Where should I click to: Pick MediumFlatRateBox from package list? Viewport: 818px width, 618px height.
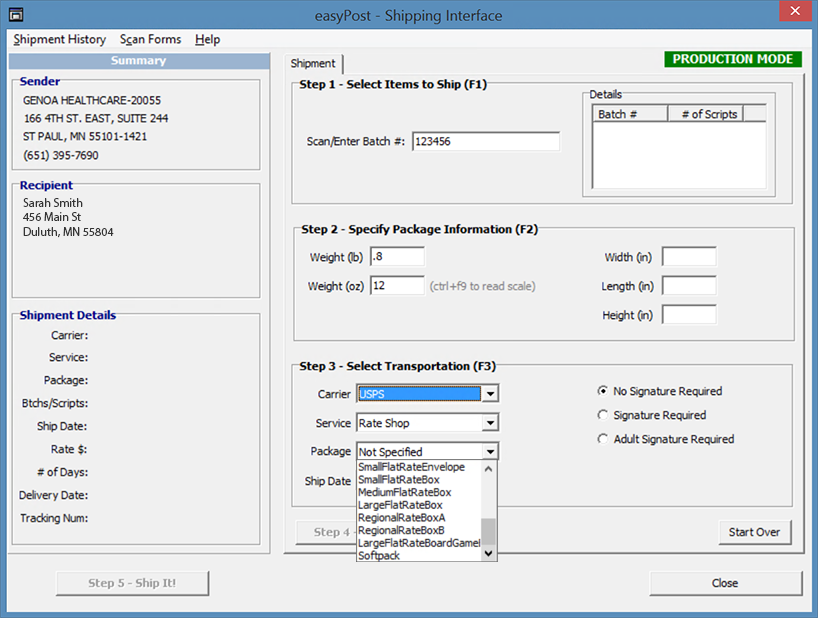pos(405,492)
